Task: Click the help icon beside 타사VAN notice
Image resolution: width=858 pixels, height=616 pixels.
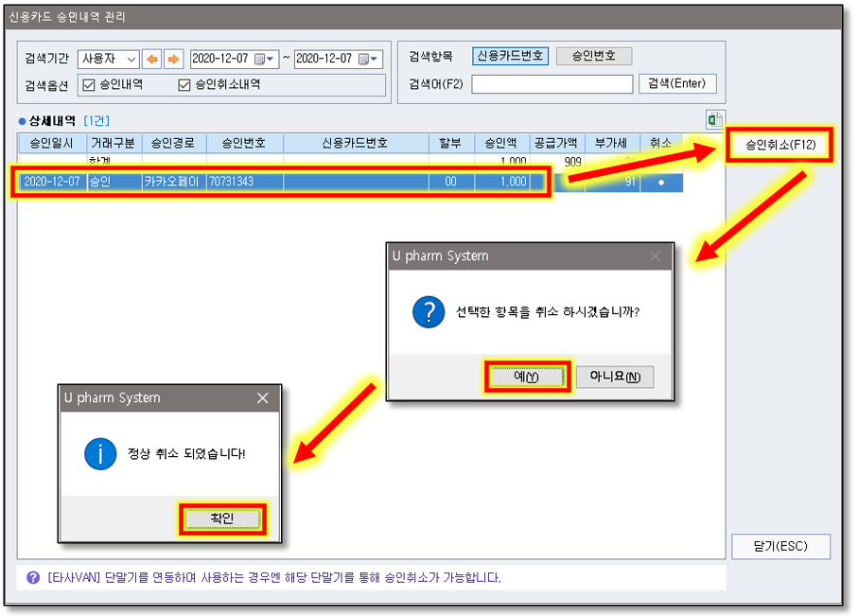Action: 32,577
